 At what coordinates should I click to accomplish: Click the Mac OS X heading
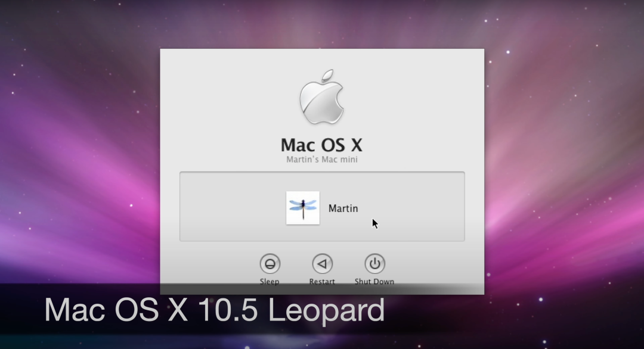tap(321, 145)
